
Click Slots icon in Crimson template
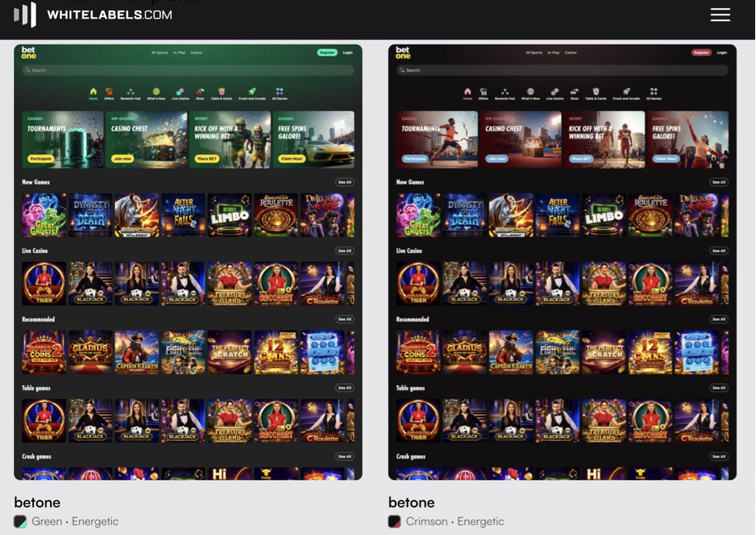[x=574, y=92]
